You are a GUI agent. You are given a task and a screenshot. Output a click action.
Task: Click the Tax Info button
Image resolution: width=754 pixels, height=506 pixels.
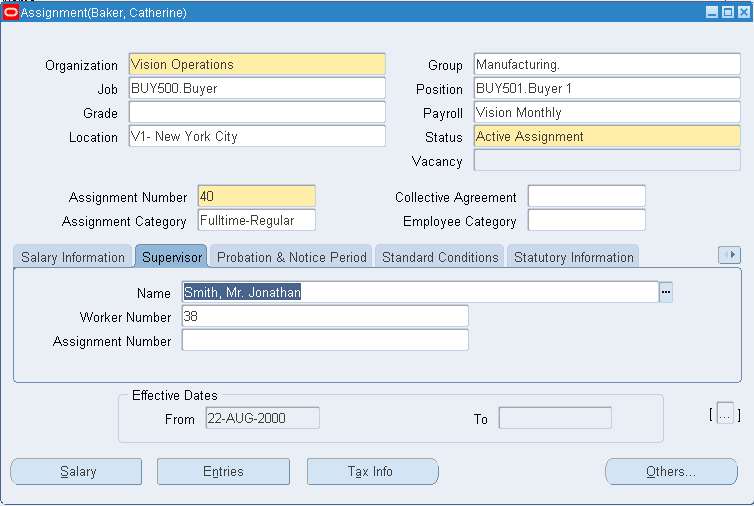coord(372,471)
